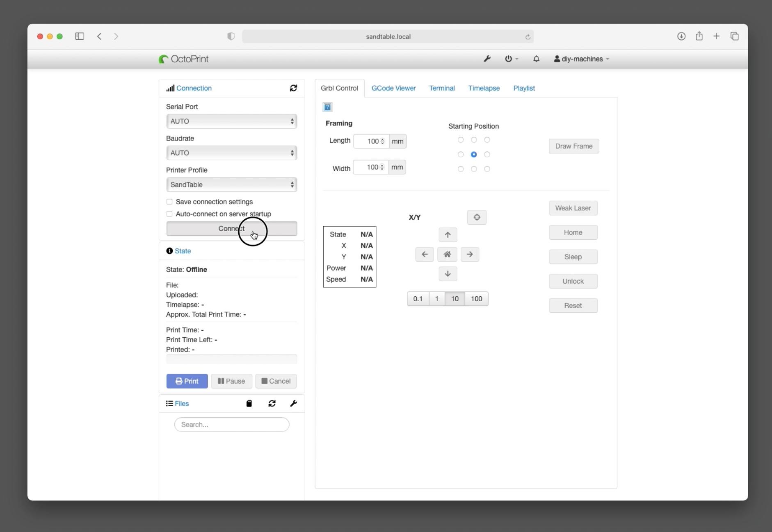Switch to the GCode Viewer tab
The image size is (772, 532).
pos(393,88)
